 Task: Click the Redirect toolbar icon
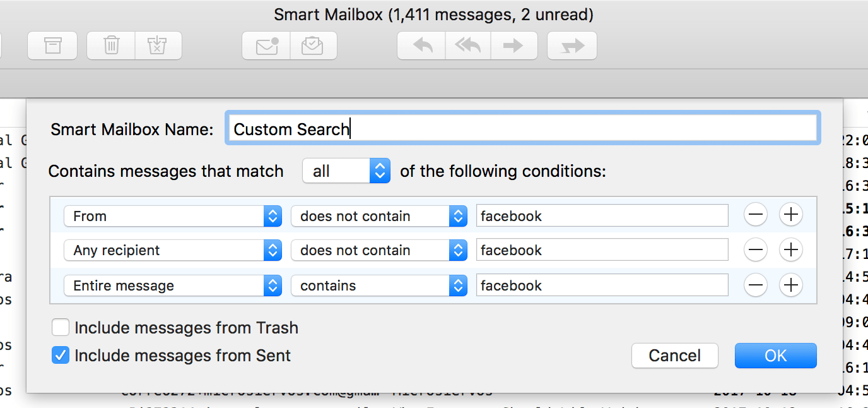[572, 45]
